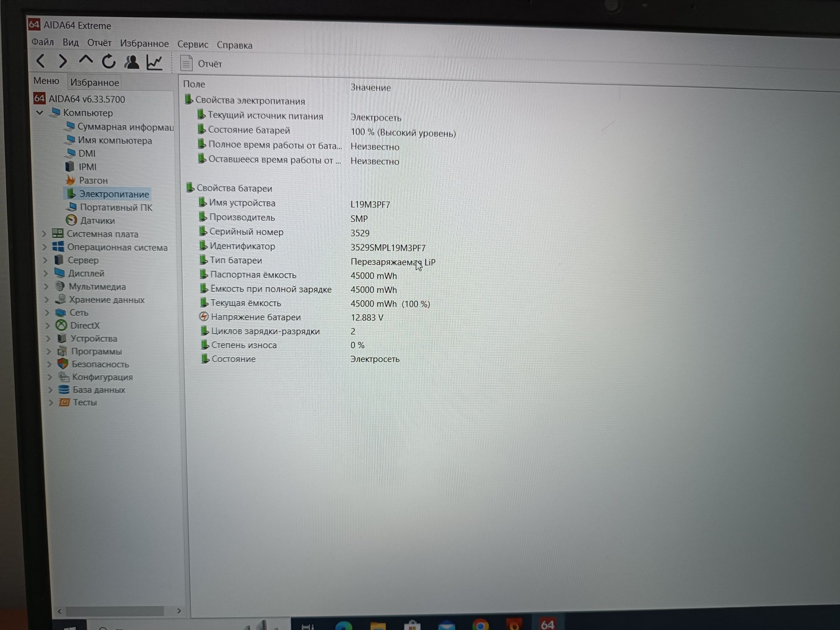
Task: Select the Имя устройства row
Action: (294, 203)
